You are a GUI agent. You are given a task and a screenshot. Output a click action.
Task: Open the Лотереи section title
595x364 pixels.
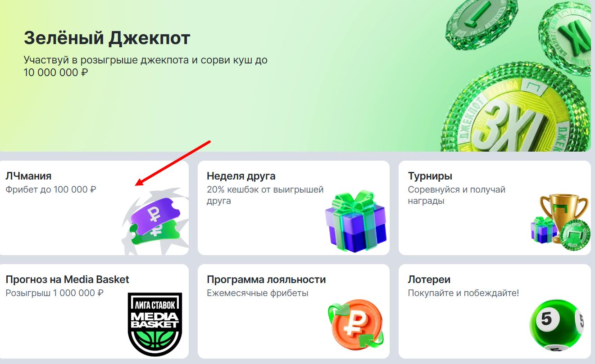(x=429, y=279)
